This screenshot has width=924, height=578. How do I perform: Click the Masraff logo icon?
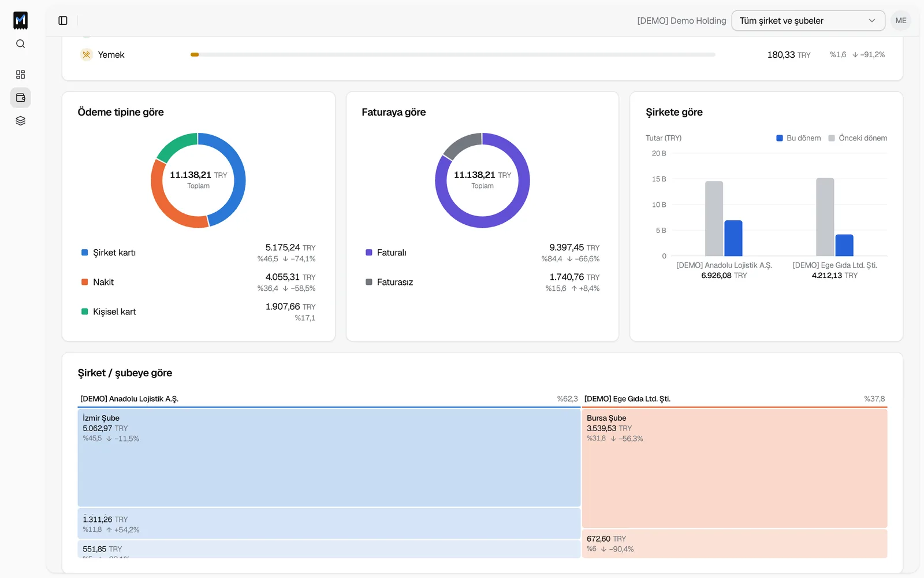click(20, 20)
